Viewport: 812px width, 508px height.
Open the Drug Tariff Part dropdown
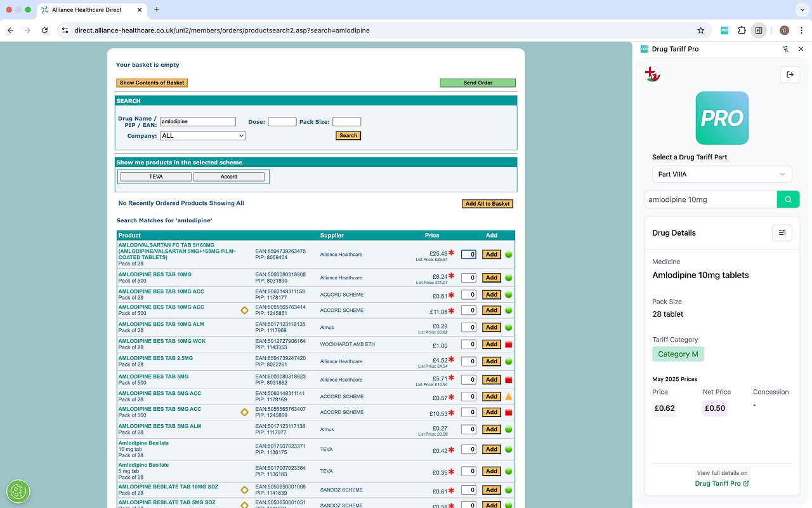coord(722,174)
